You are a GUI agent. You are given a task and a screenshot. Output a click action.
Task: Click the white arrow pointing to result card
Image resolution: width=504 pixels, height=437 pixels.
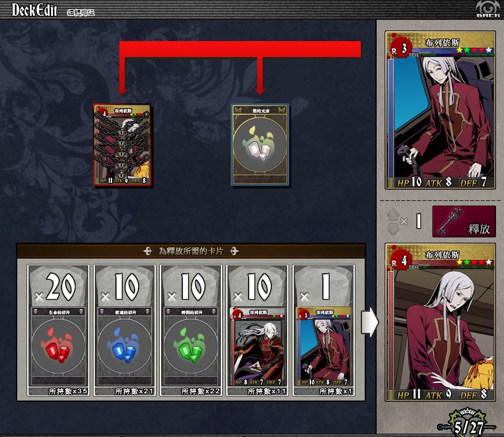coord(370,322)
